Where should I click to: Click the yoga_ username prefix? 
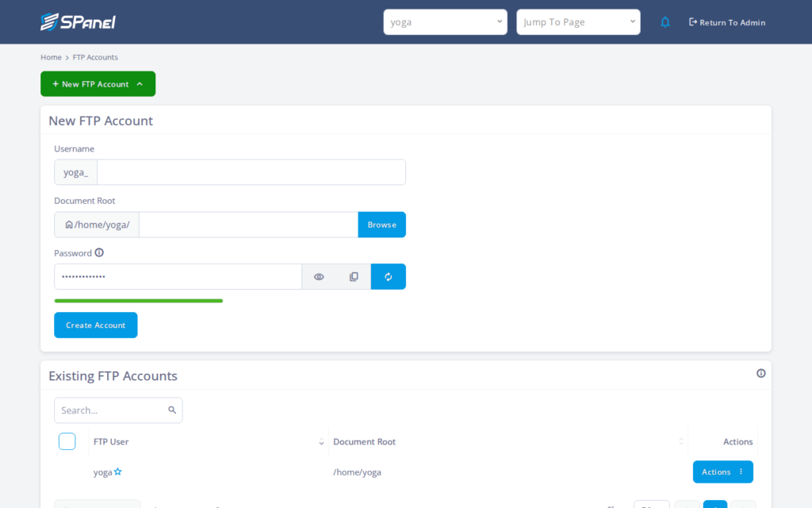(75, 172)
